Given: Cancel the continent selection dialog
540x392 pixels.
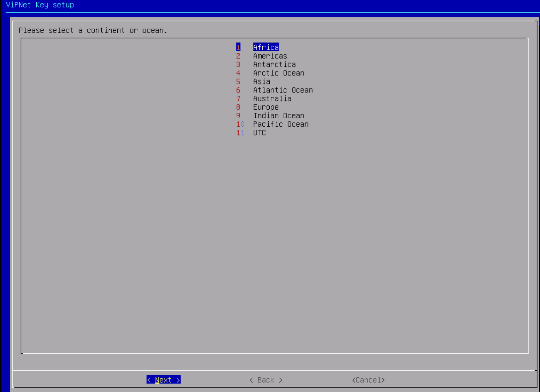Looking at the screenshot, I should coord(368,380).
